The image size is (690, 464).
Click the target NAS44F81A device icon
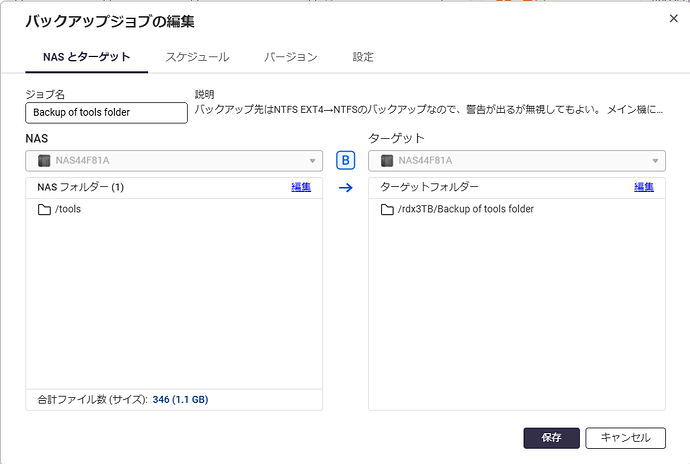[x=387, y=161]
